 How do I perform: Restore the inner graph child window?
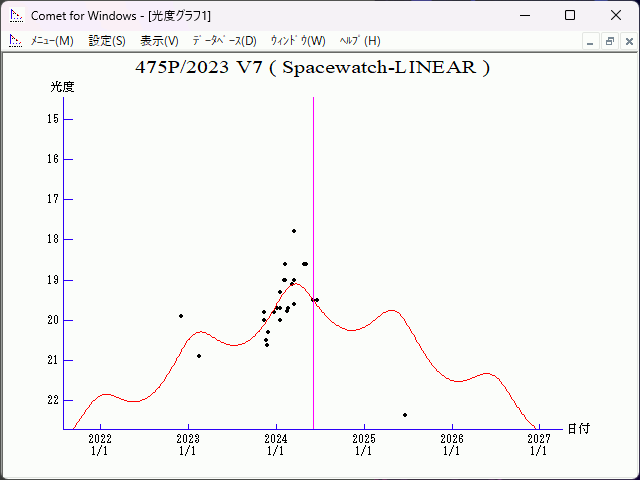(609, 41)
